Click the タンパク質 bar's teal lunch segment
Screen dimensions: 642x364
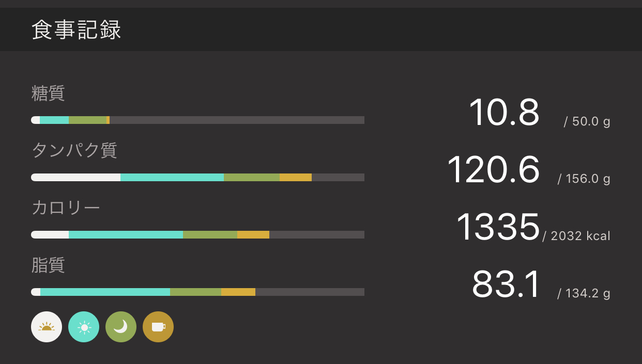pos(172,178)
